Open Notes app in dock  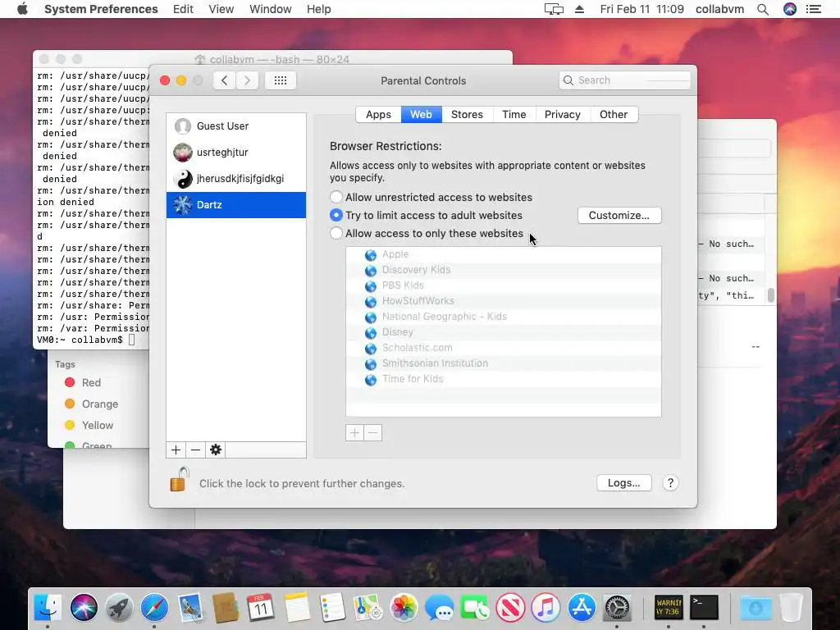(297, 608)
